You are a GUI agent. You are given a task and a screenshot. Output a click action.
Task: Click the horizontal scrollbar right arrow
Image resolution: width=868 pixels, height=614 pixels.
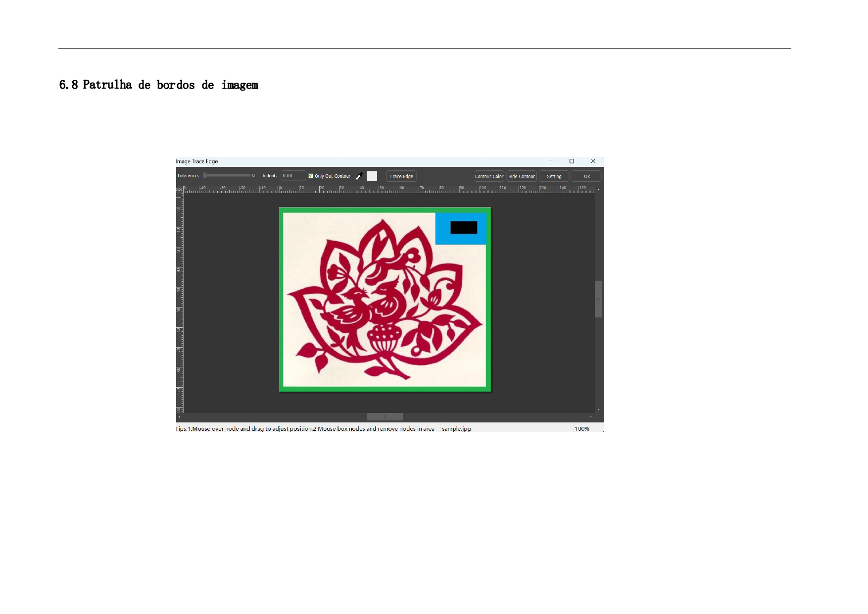(x=591, y=417)
